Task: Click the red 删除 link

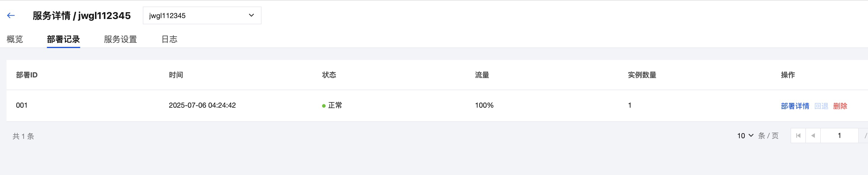Action: pyautogui.click(x=840, y=106)
